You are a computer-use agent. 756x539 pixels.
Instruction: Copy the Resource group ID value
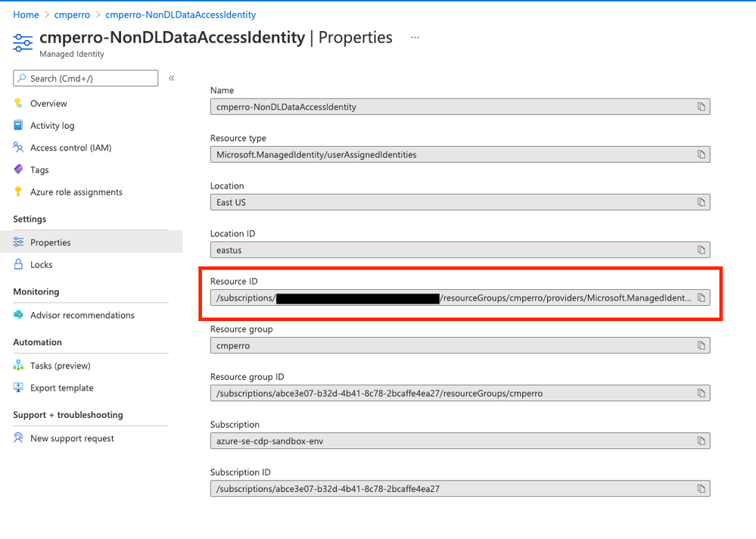tap(701, 393)
